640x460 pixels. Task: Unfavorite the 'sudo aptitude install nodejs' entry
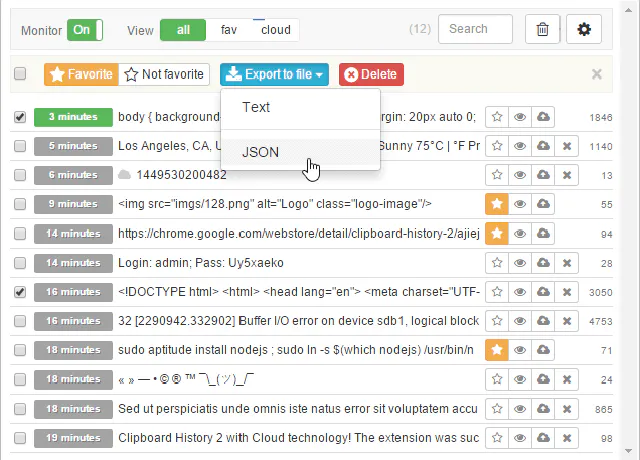[x=497, y=350]
